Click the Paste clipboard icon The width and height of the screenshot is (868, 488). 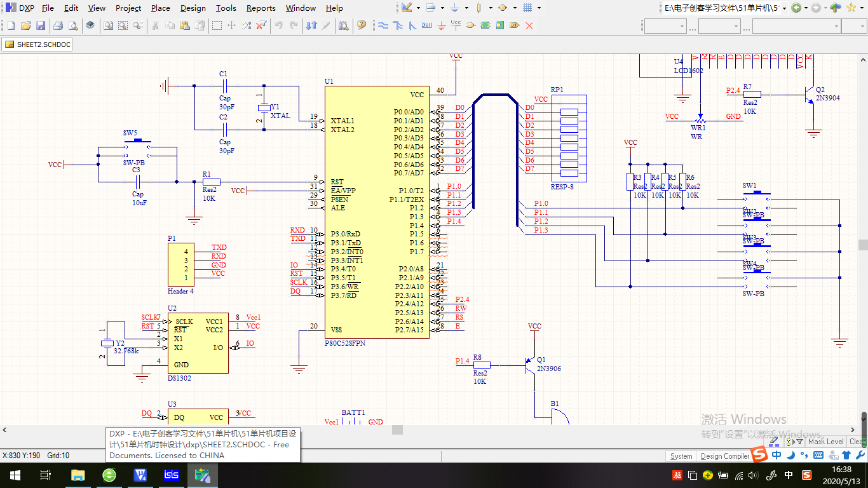185,25
